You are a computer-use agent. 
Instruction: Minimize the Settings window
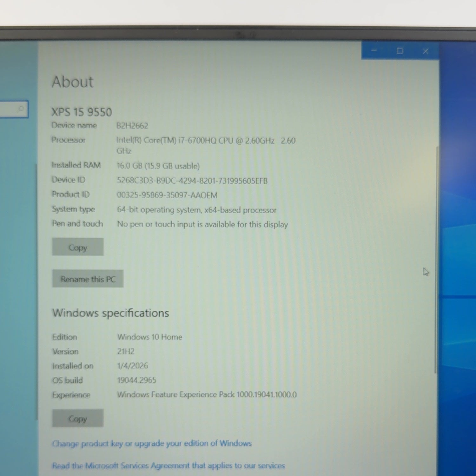pyautogui.click(x=374, y=50)
